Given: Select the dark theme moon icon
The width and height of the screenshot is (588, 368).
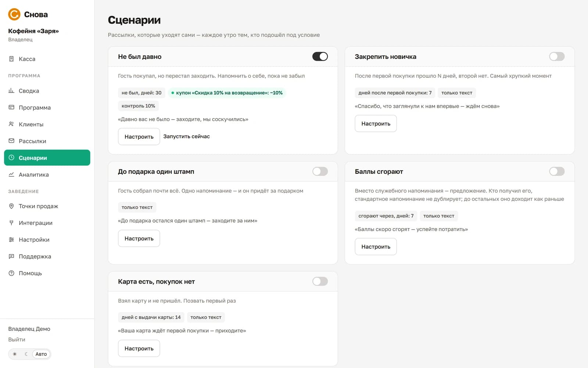Looking at the screenshot, I should (26, 354).
